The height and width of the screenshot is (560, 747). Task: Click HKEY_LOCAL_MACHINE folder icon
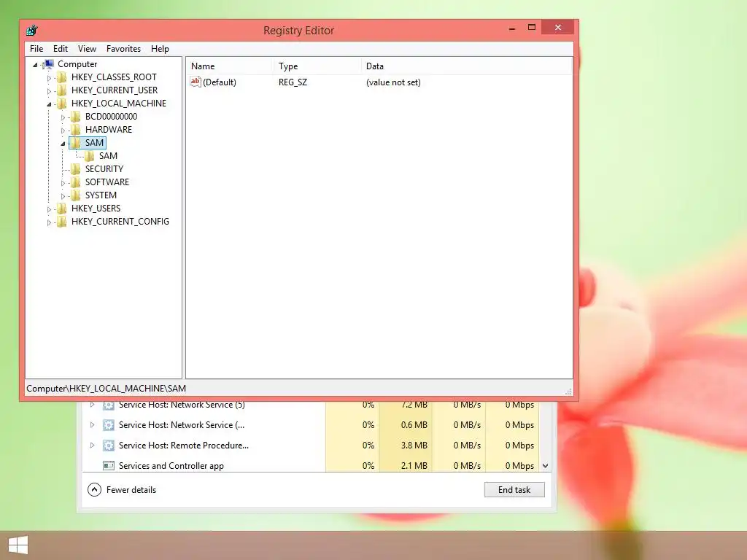(61, 104)
